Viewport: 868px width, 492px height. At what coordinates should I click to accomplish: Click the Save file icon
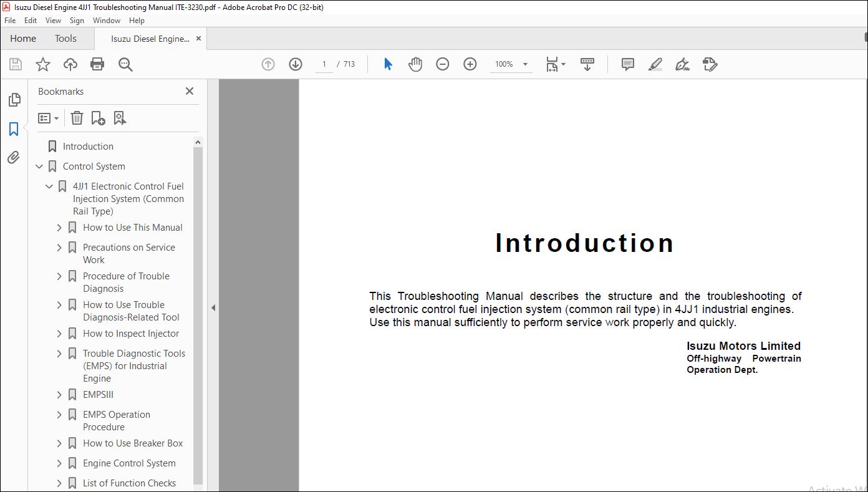pyautogui.click(x=16, y=64)
